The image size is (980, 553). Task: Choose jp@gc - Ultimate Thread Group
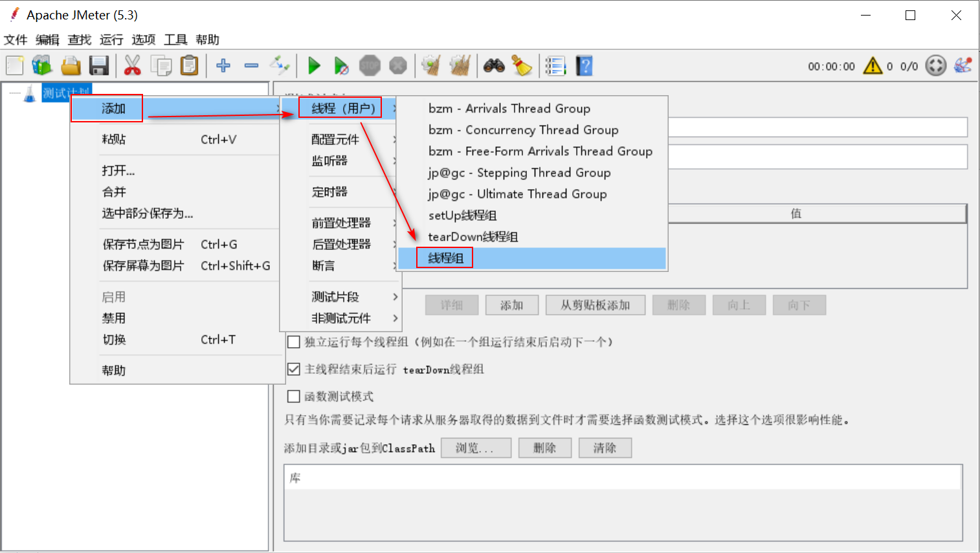532,194
